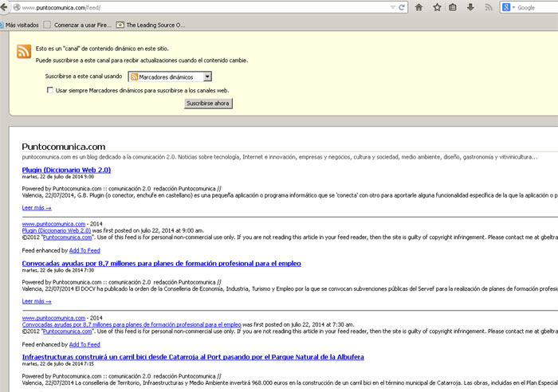This screenshot has width=558, height=392.
Task: Click small Convocadas ayudas link before 'was first posted'
Action: (x=132, y=324)
